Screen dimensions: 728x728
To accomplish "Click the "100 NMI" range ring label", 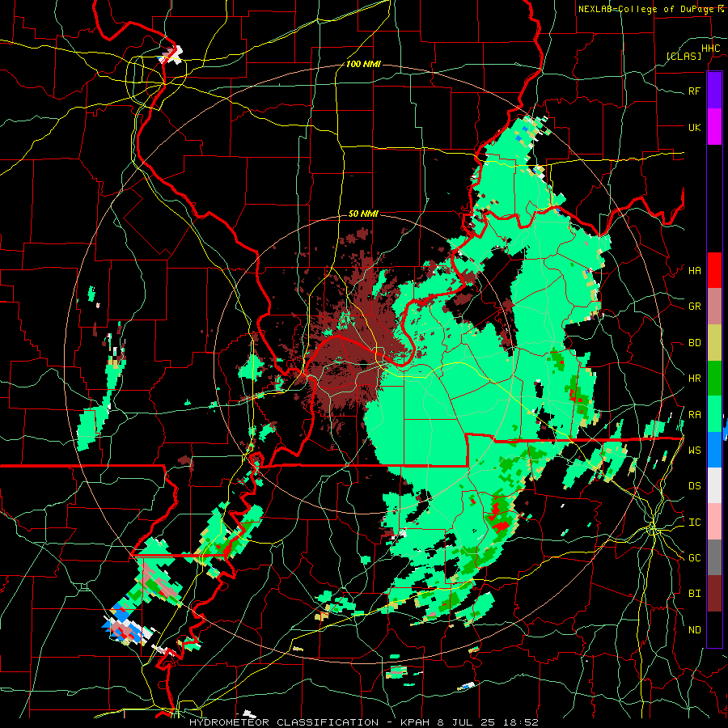I will pyautogui.click(x=363, y=64).
